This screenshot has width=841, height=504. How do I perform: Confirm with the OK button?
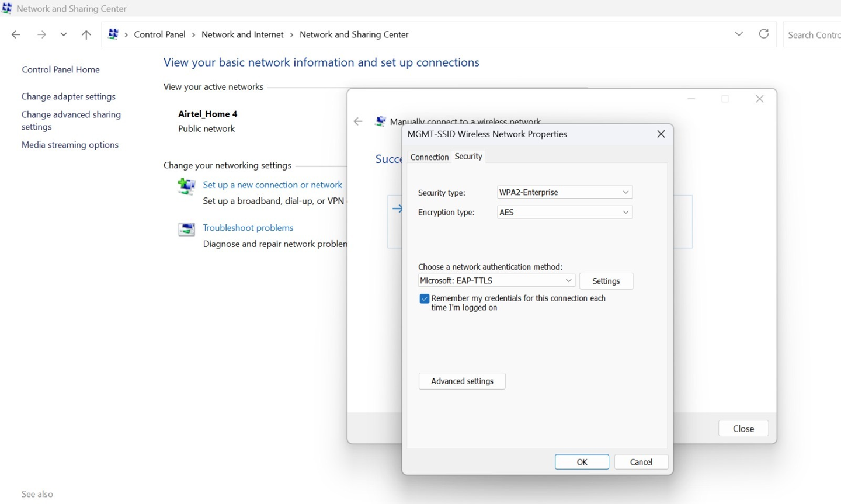pyautogui.click(x=581, y=462)
